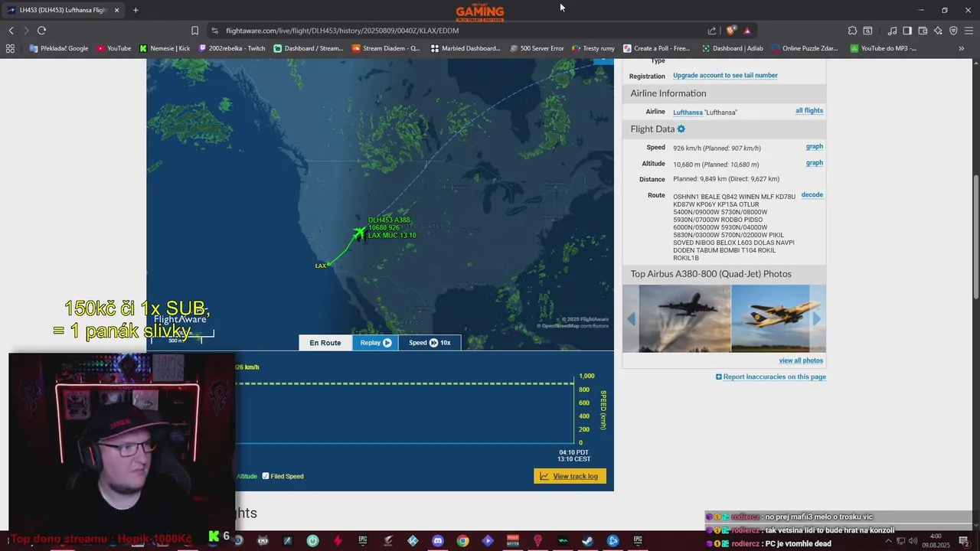
Task: Click the taskbar volume icon
Action: 914,541
